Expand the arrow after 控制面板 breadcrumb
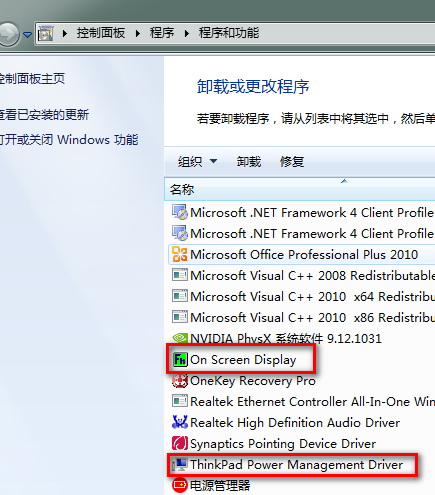435x495 pixels. tap(138, 33)
